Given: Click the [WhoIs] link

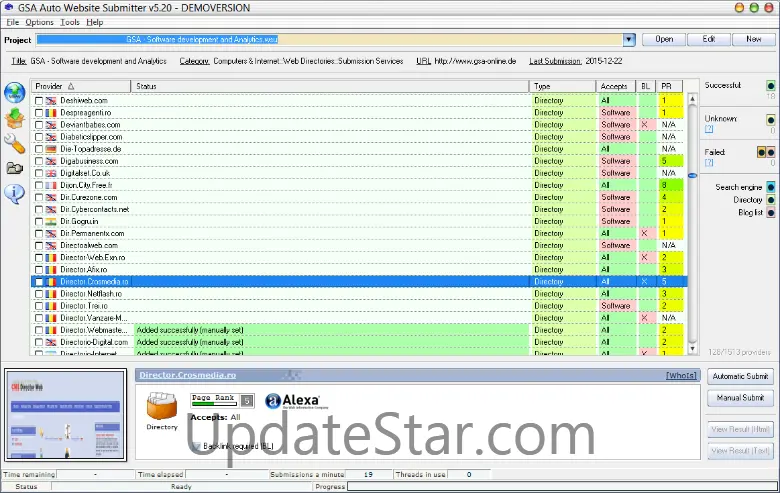Looking at the screenshot, I should (681, 375).
